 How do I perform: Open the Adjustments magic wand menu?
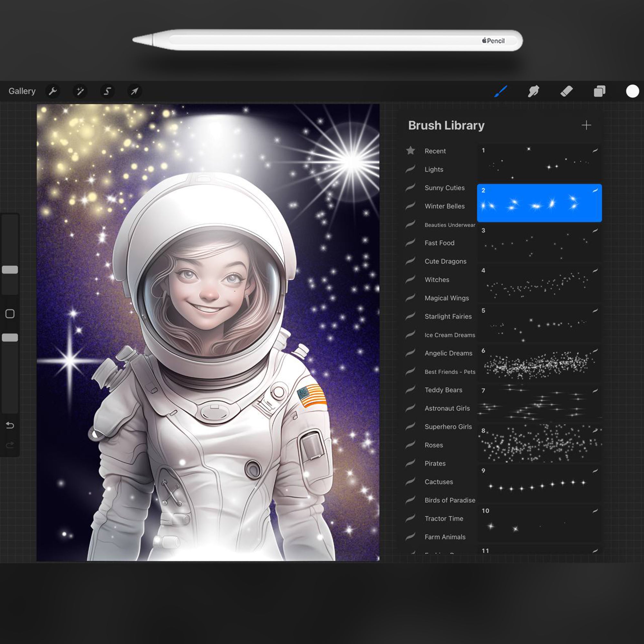click(80, 91)
